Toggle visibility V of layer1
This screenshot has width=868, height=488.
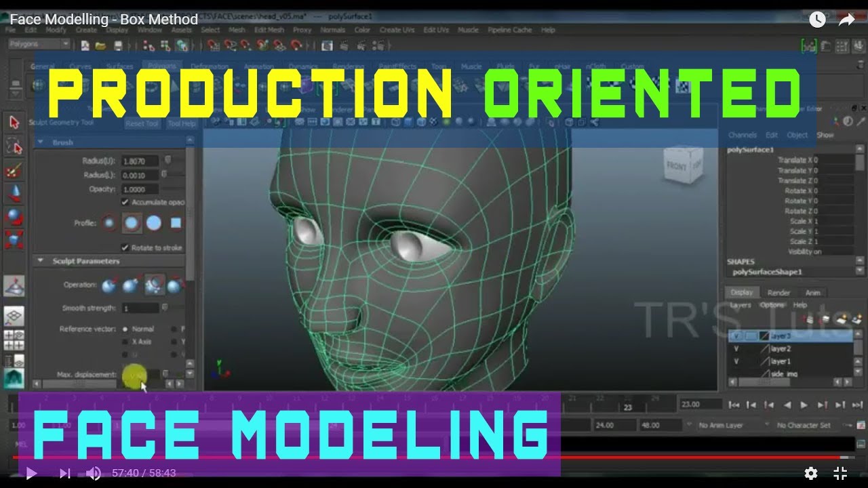tap(736, 361)
